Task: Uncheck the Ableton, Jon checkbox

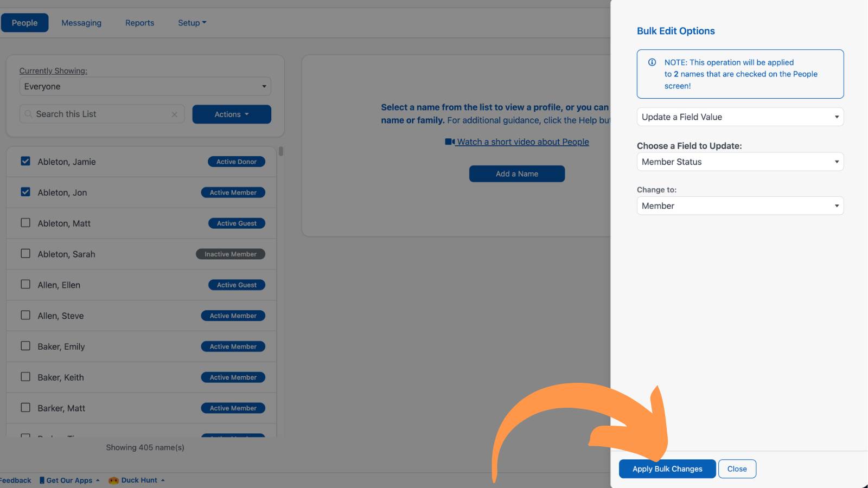Action: click(25, 192)
